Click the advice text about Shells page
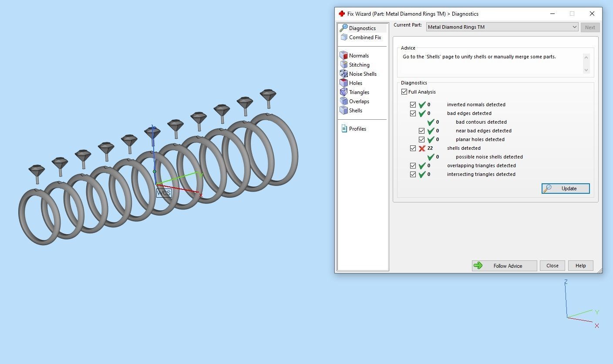 (479, 57)
